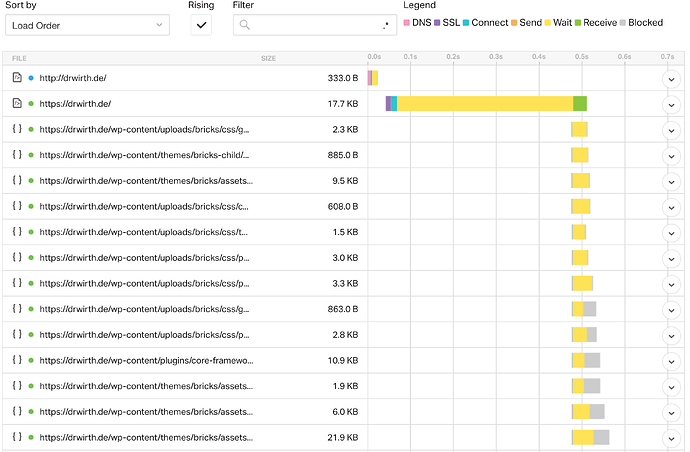The width and height of the screenshot is (690, 452).
Task: Click the blue status dot for http://drwirth.de/
Action: click(31, 78)
